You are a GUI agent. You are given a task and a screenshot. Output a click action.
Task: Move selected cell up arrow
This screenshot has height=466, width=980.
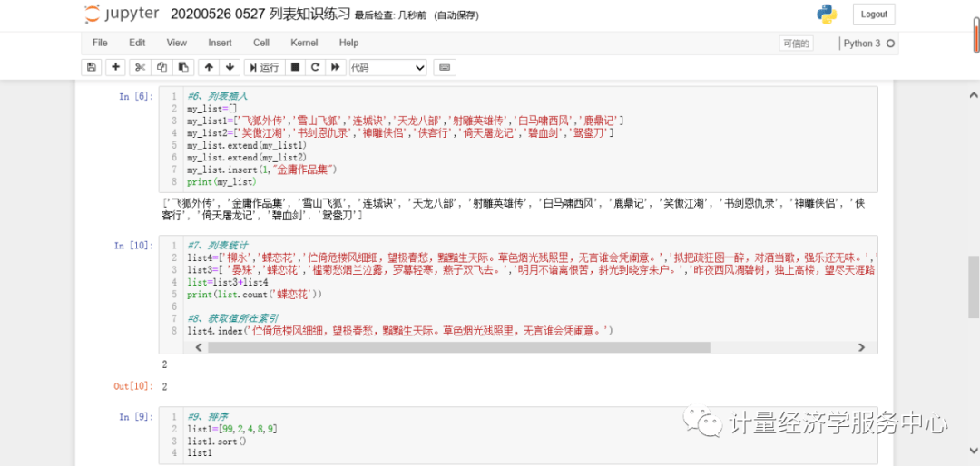click(209, 67)
